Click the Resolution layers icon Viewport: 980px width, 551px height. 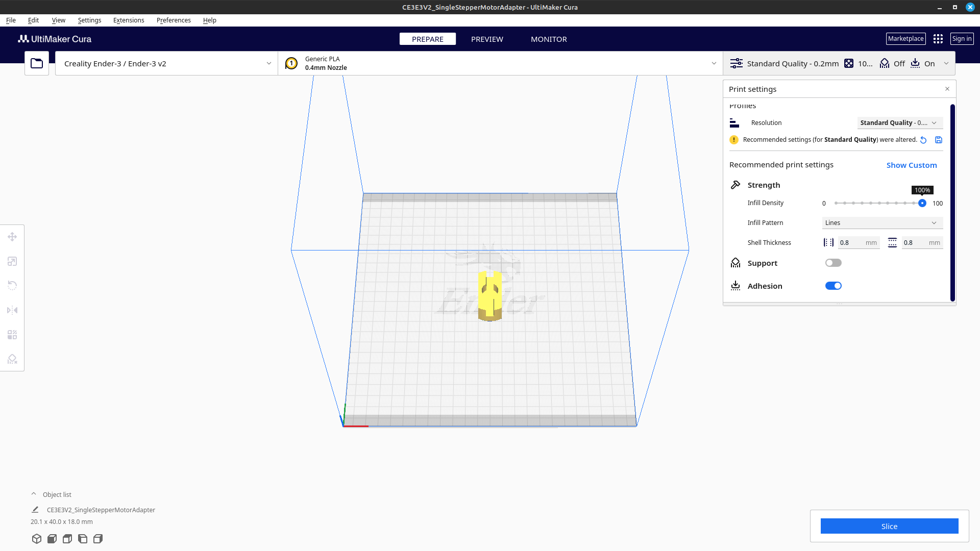click(734, 123)
